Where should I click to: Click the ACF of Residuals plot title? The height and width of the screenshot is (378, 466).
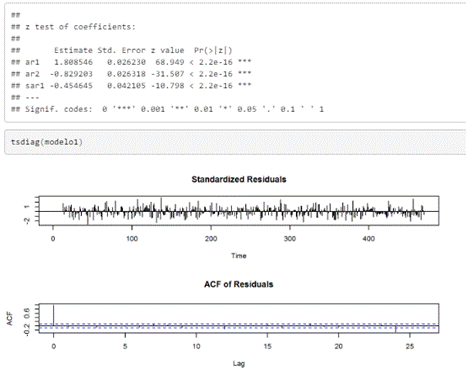coord(239,284)
